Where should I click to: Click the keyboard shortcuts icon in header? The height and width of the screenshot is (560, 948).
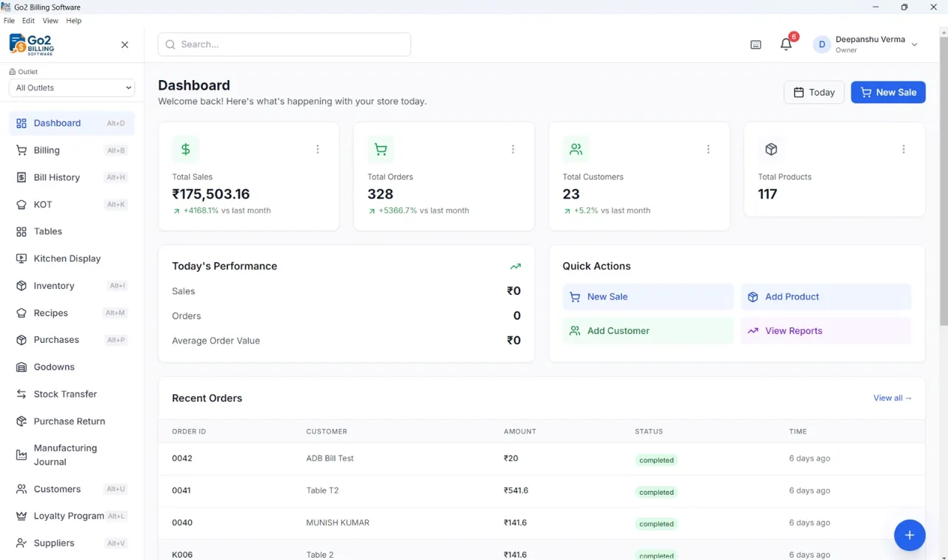coord(755,44)
